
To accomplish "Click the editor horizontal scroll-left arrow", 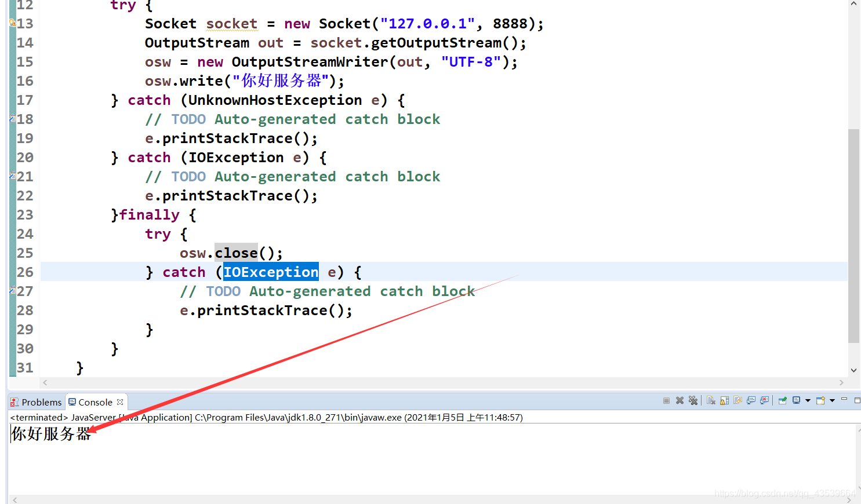I will point(45,382).
